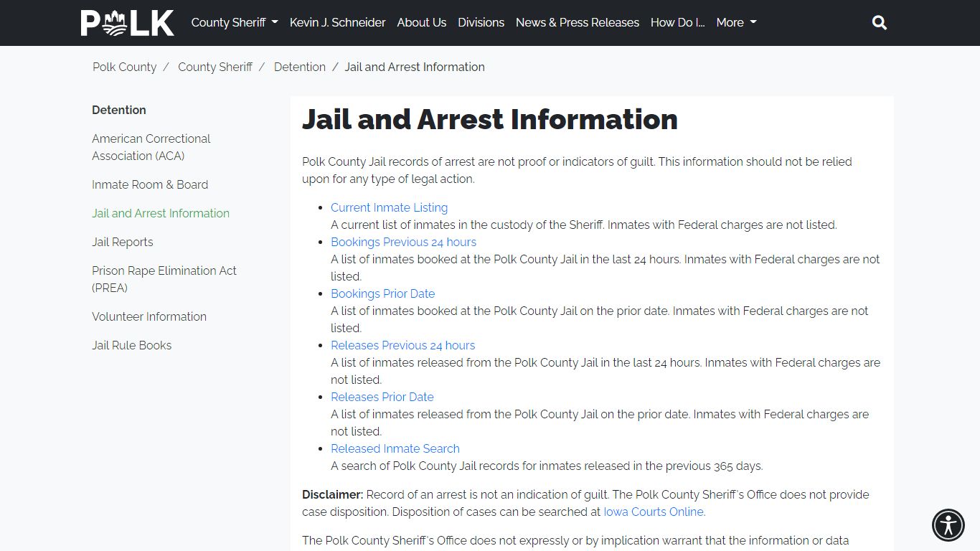Image resolution: width=980 pixels, height=551 pixels.
Task: Click the bold Disclaimer: label
Action: point(333,494)
